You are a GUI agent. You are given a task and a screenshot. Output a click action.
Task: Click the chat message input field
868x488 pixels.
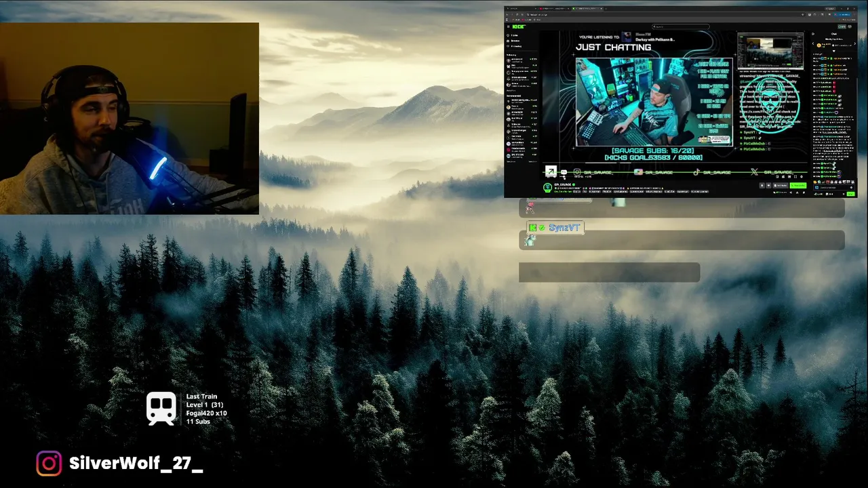coord(833,188)
